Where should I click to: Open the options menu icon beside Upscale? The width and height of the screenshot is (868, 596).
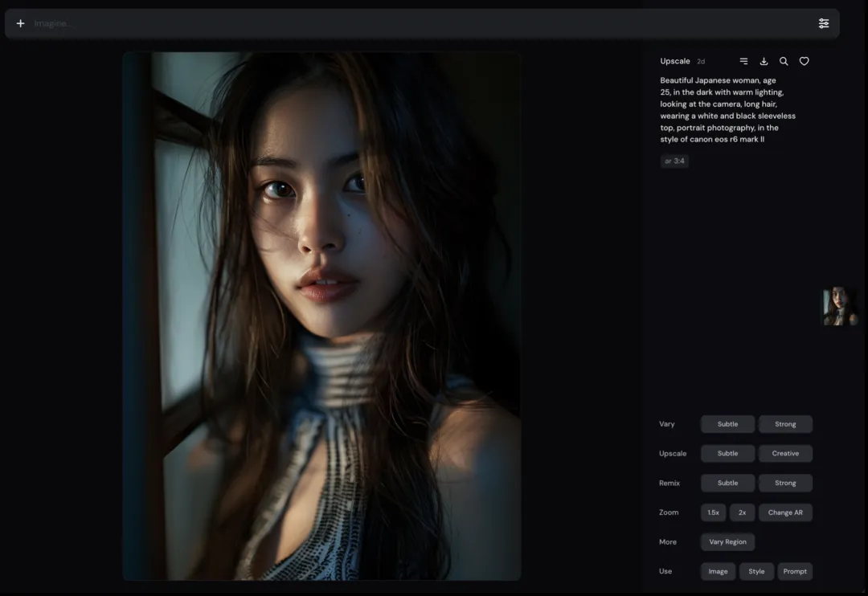pos(743,61)
